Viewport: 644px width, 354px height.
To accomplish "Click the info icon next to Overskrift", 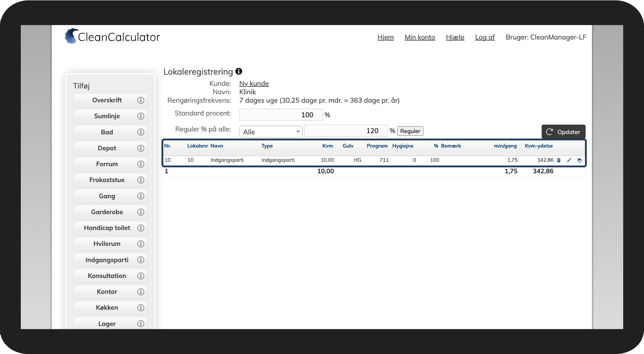I will [141, 100].
